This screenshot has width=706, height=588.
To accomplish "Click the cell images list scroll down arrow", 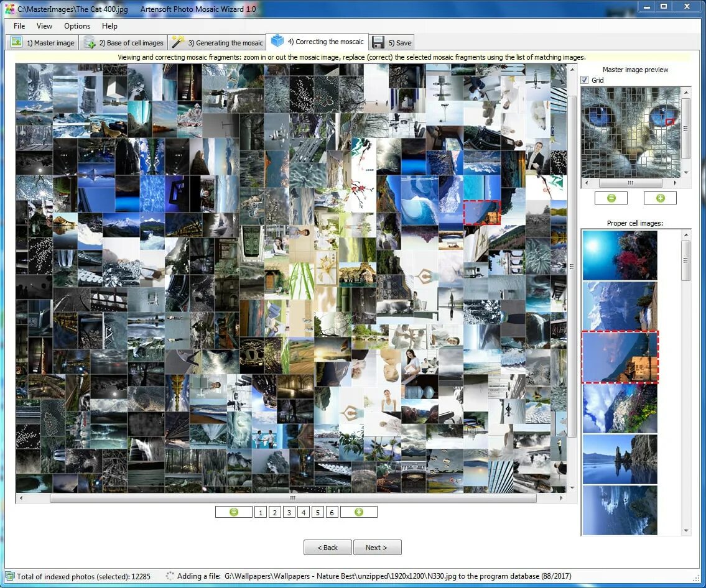I will pyautogui.click(x=685, y=531).
